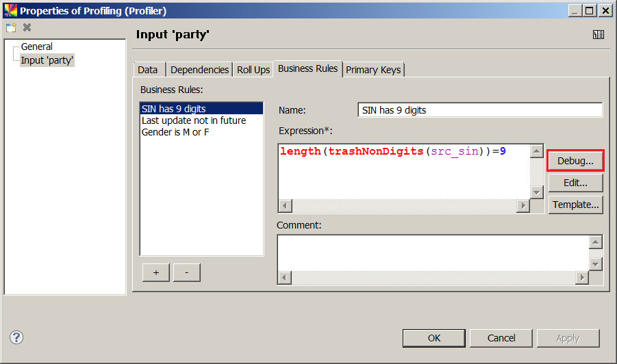Remove selected rule with minus button

(x=186, y=272)
